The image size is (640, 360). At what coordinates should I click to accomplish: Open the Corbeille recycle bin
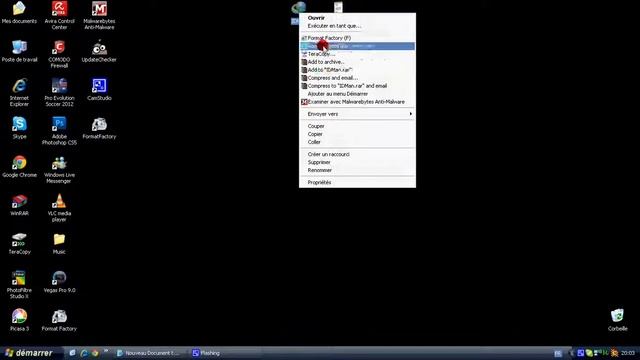pos(617,320)
